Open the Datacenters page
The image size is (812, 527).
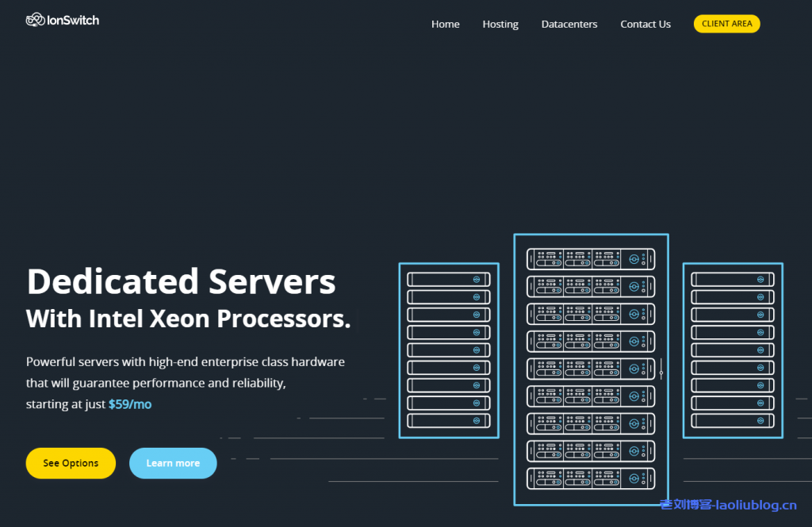(x=569, y=24)
